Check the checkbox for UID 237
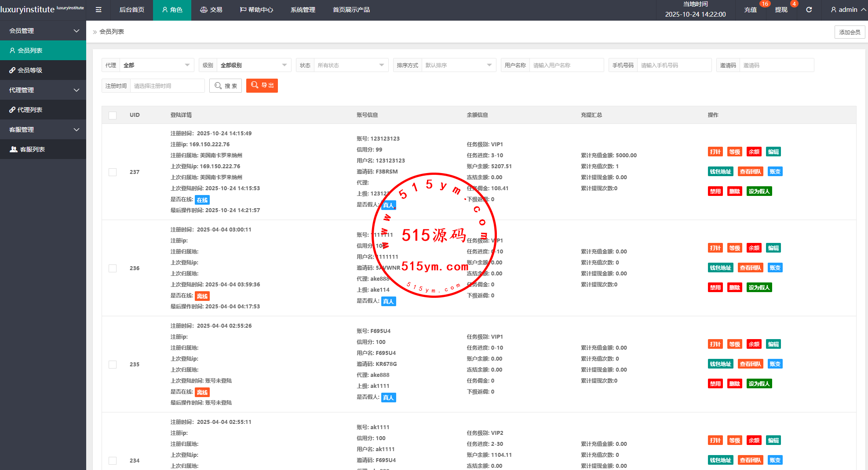This screenshot has height=470, width=868. (x=113, y=172)
